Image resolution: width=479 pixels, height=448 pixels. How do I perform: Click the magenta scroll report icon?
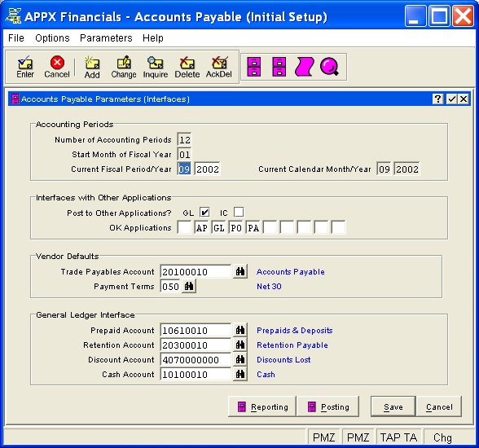(x=304, y=67)
